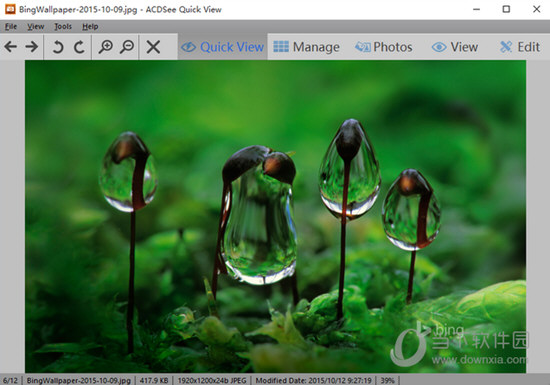
Task: Go to the previous image arrow
Action: pyautogui.click(x=11, y=47)
